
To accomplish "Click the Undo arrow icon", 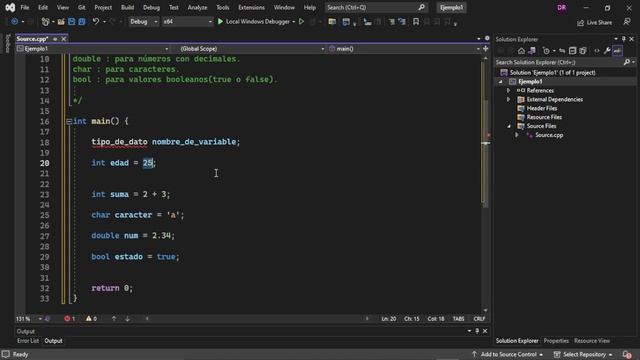I will 96,22.
